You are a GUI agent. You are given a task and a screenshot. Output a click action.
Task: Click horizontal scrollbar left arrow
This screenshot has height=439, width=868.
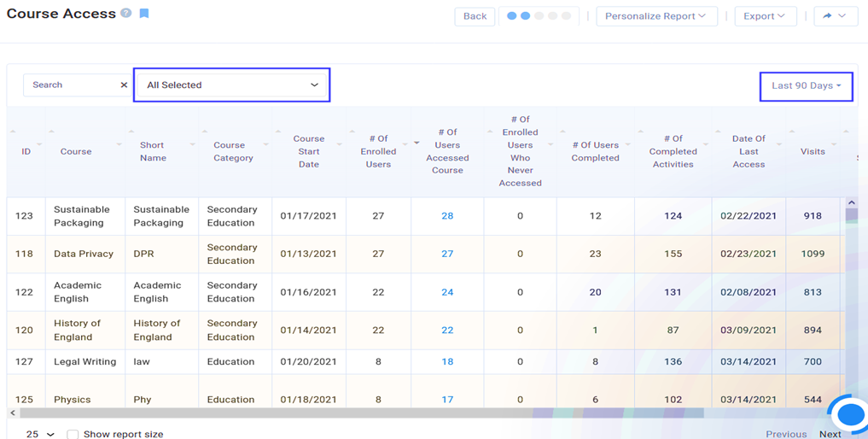pos(14,413)
